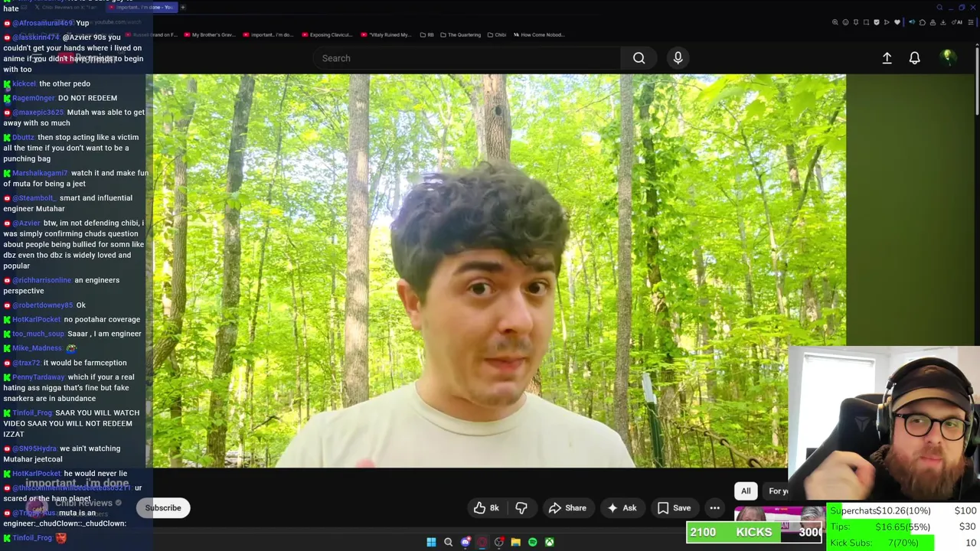Screen dimensions: 980x551
Task: Expand the 'RB' bookmarks folder
Action: pos(426,34)
